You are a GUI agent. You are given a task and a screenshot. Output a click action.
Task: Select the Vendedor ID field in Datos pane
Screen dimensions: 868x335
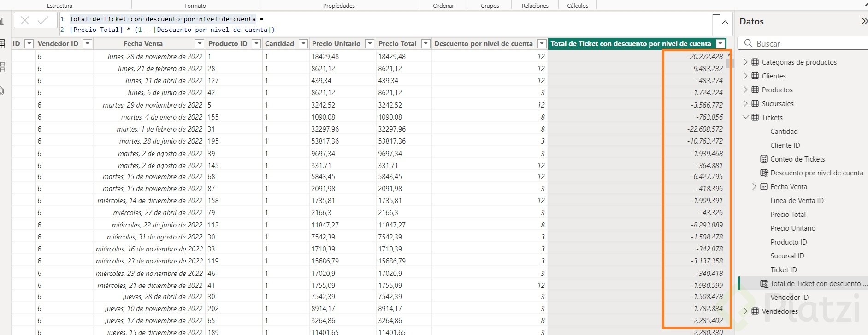(790, 297)
